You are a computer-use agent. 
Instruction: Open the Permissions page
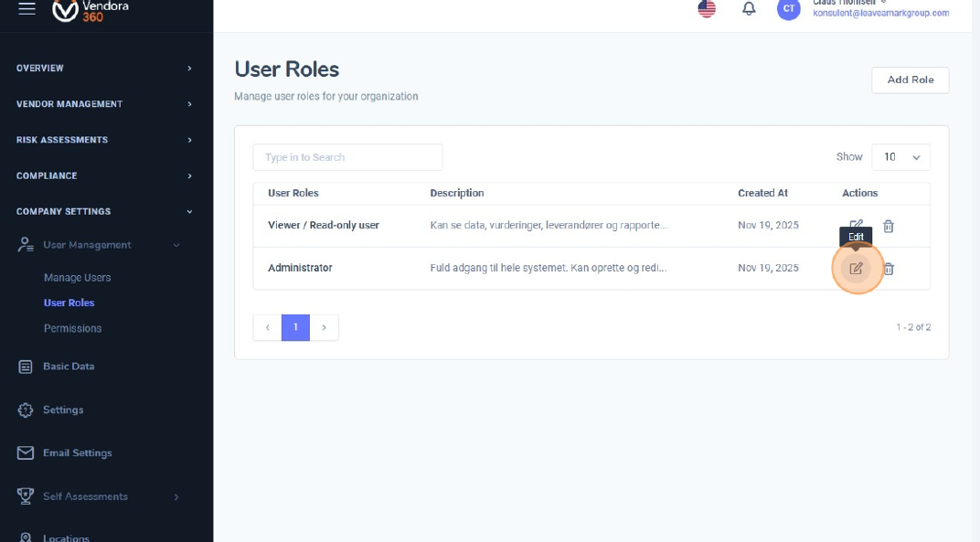coord(72,328)
